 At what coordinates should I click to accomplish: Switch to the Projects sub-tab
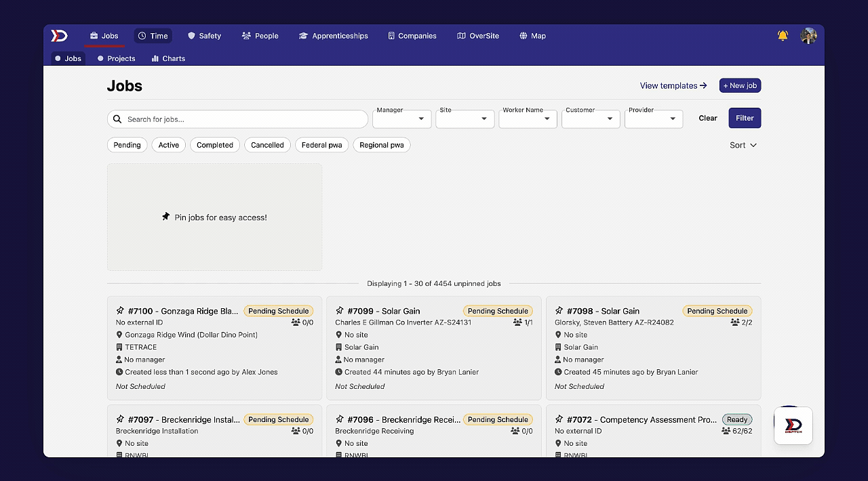116,58
